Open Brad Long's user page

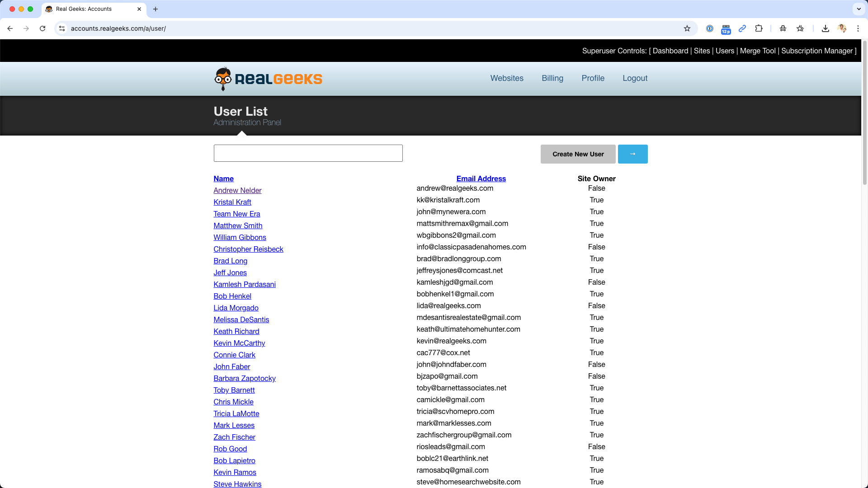(230, 261)
